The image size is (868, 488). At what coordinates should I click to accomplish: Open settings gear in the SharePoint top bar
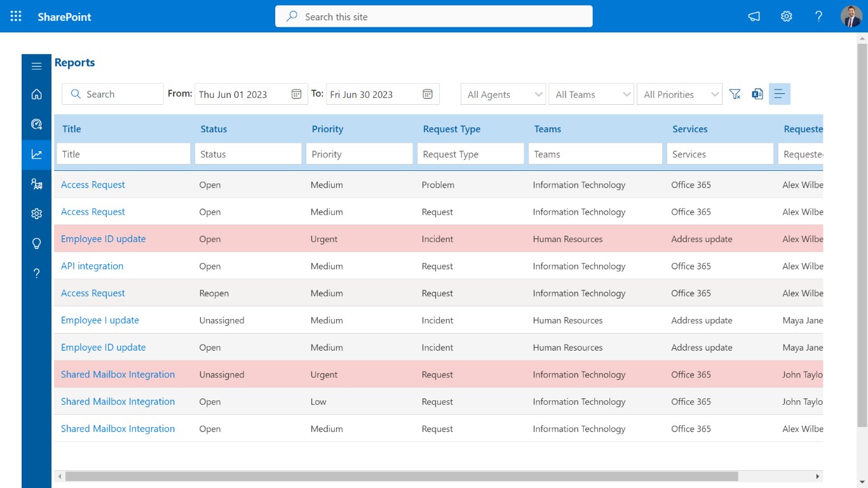(787, 17)
